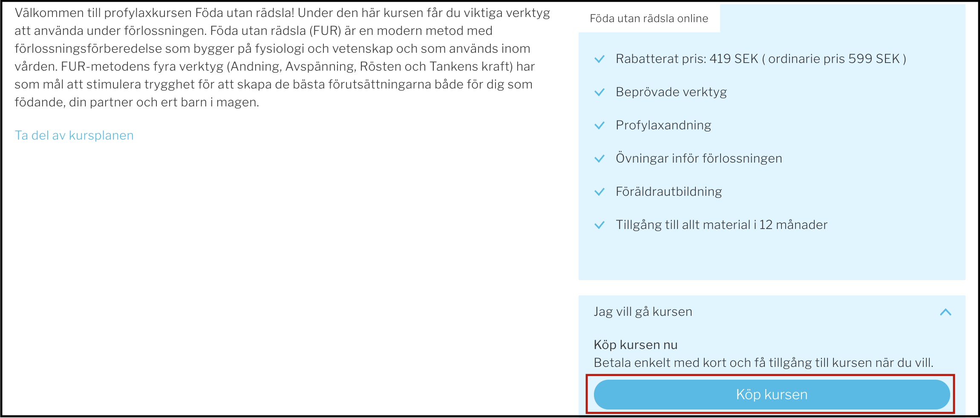The image size is (980, 418).
Task: Click the checkmark next to Tillgång till allt material
Action: tap(600, 225)
